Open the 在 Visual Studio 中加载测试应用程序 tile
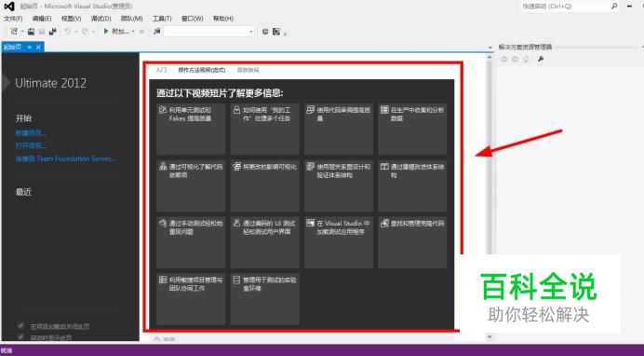This screenshot has width=644, height=356. [339, 242]
